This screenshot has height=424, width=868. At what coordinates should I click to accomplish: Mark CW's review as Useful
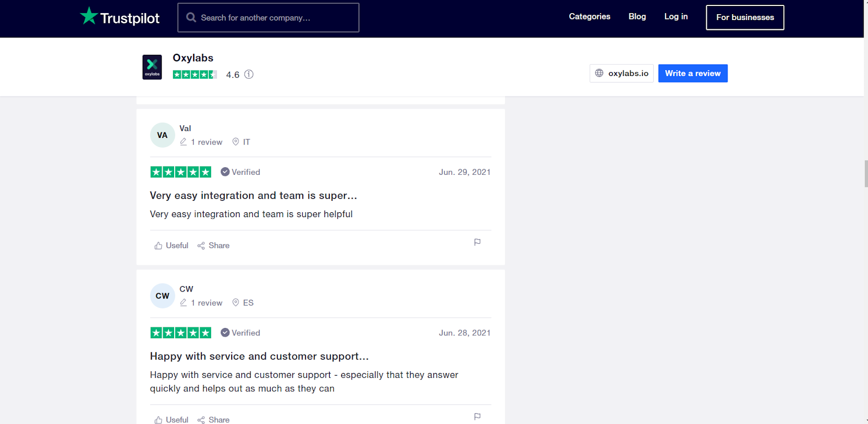(171, 420)
